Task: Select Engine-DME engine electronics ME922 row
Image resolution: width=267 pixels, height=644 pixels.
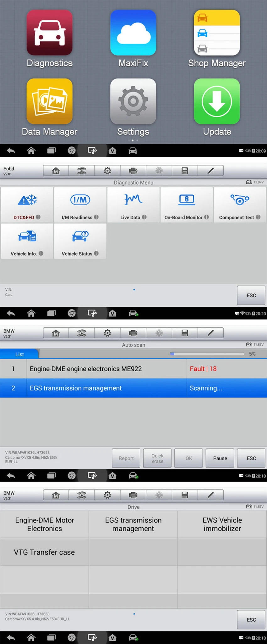Action: [x=133, y=369]
